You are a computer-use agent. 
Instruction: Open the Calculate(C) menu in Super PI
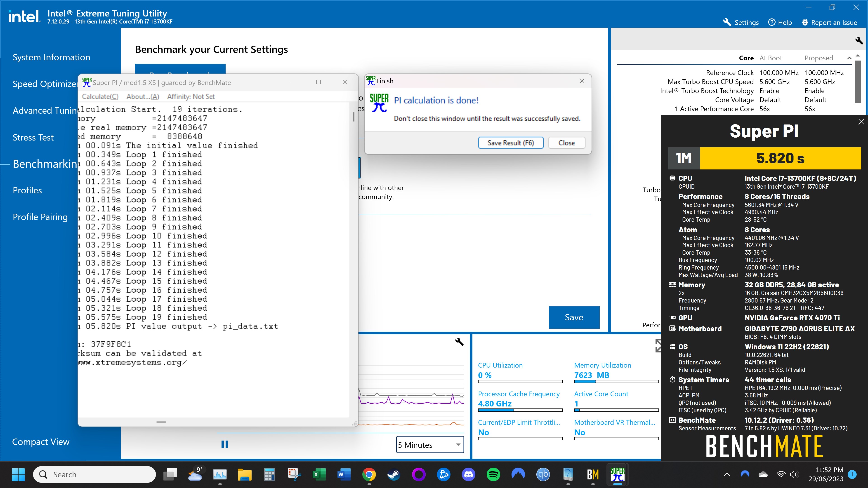point(100,97)
